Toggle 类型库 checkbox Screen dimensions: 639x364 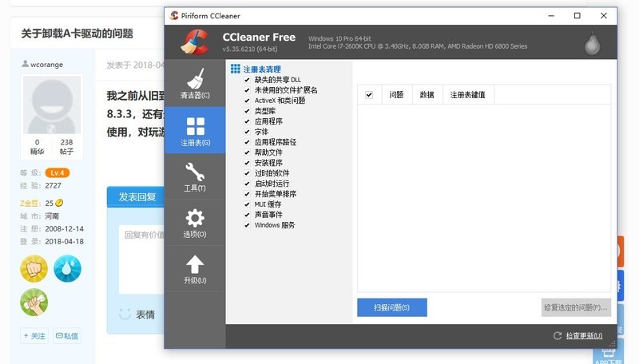point(247,111)
